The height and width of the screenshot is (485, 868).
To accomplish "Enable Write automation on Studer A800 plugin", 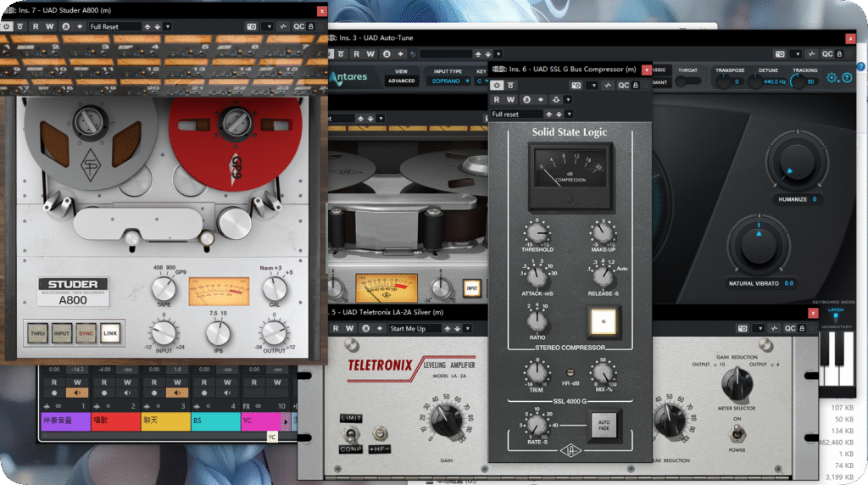I will click(x=50, y=26).
